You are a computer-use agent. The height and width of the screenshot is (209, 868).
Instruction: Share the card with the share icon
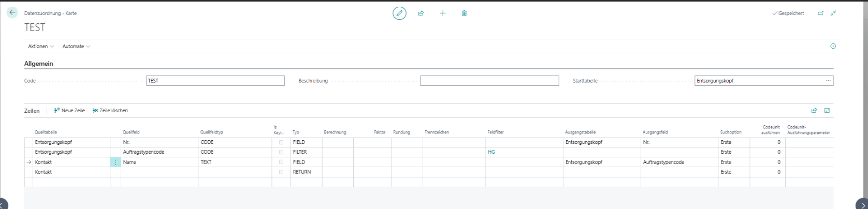pos(421,13)
